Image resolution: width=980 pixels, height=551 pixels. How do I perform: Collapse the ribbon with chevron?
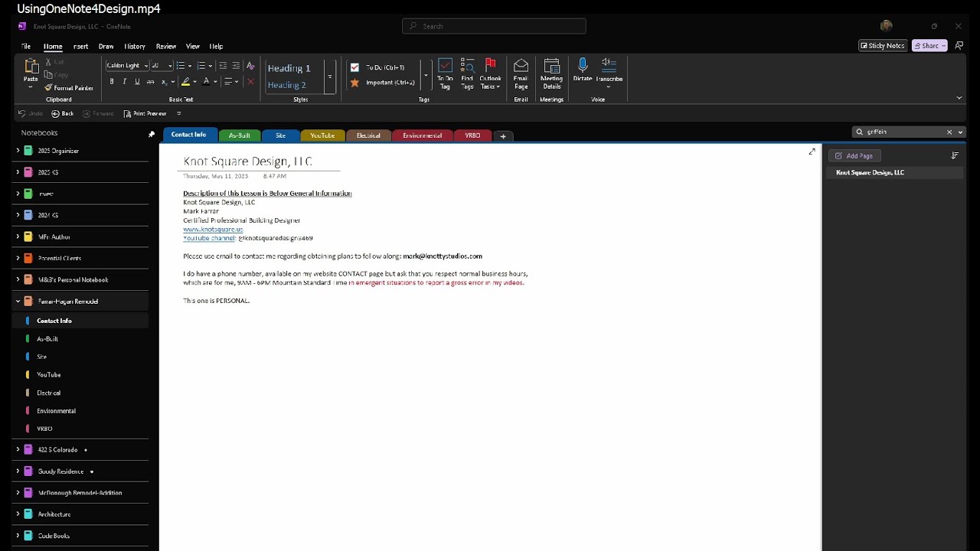(x=959, y=98)
